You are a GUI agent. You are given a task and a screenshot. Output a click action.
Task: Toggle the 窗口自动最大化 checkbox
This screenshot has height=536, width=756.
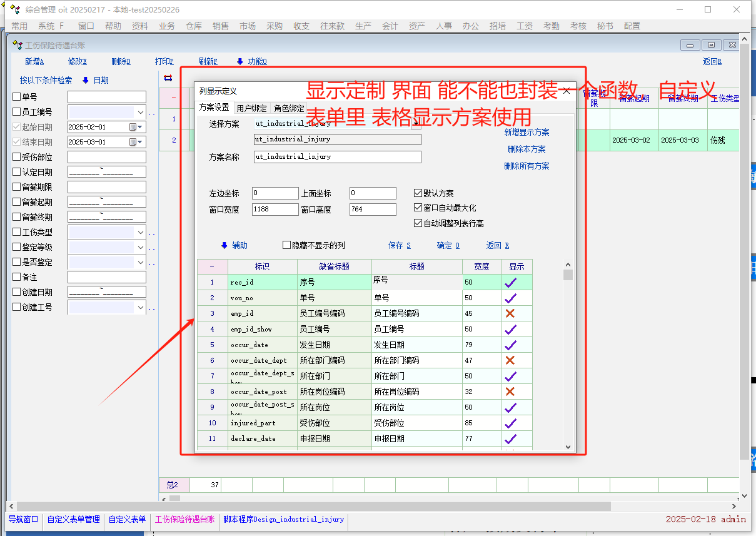[418, 208]
